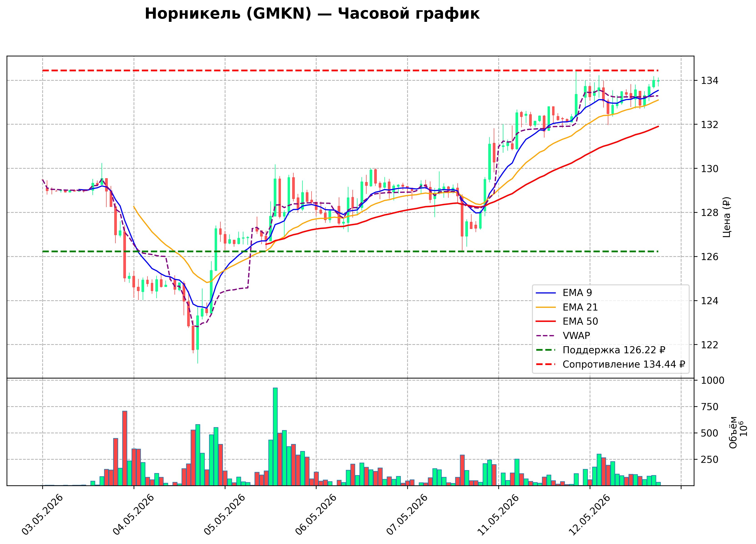Click legend label Сопротивление 134.44 ₽
The width and height of the screenshot is (756, 544).
coord(624,365)
